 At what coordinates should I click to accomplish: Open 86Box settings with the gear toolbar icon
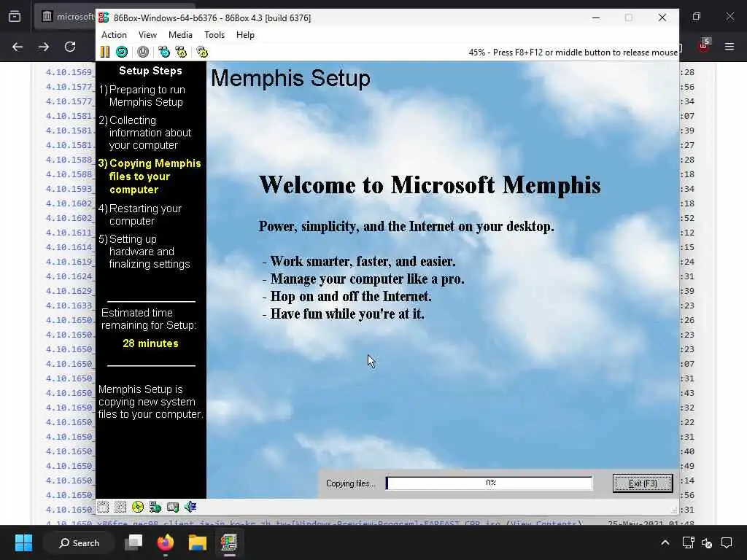coord(202,52)
